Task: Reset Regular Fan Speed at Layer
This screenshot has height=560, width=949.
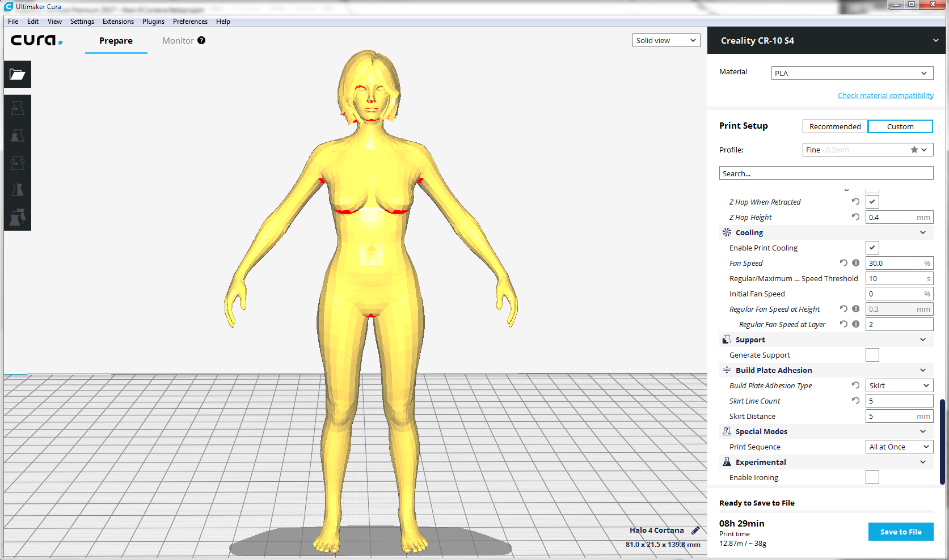Action: (843, 324)
